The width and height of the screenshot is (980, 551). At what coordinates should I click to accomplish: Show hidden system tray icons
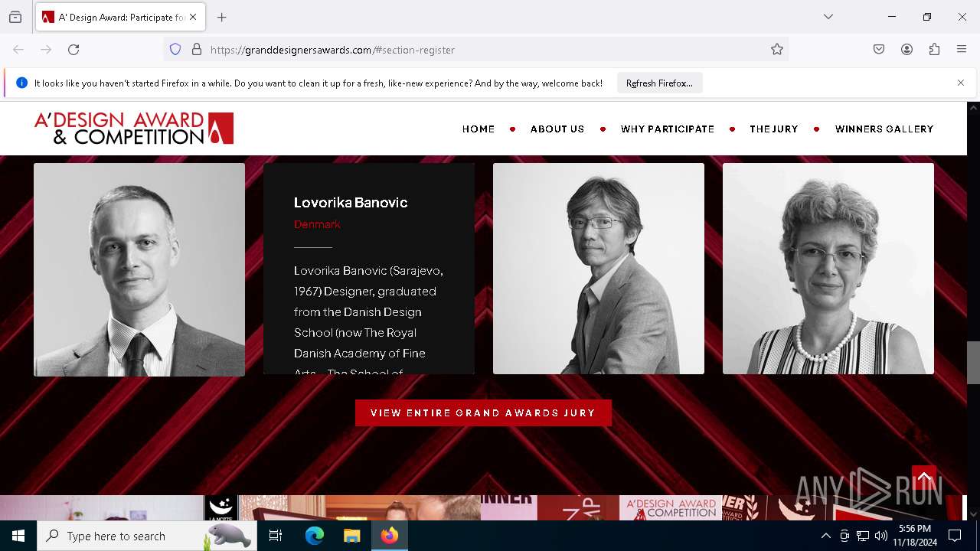(x=825, y=536)
